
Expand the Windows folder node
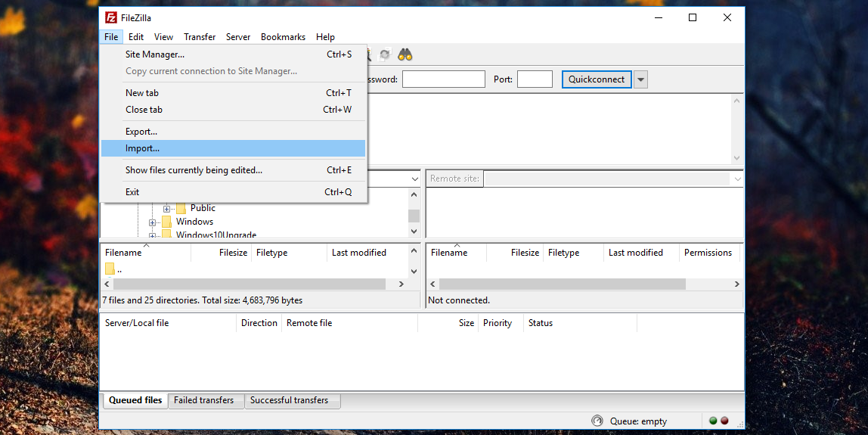tap(152, 222)
